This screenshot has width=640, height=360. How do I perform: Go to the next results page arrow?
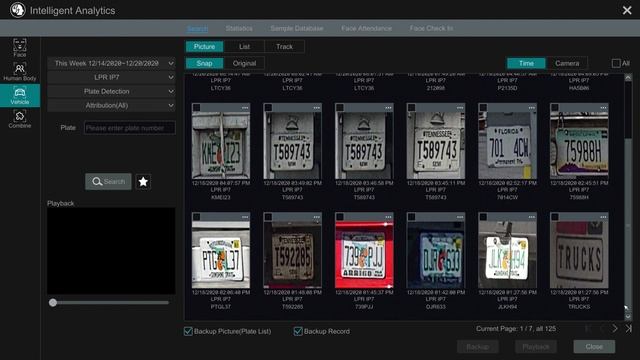pyautogui.click(x=615, y=329)
